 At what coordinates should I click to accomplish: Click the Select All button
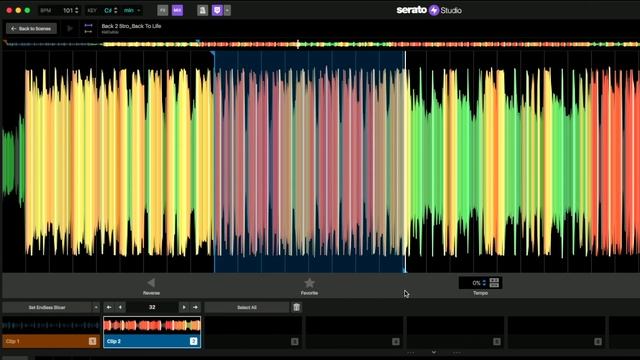247,307
